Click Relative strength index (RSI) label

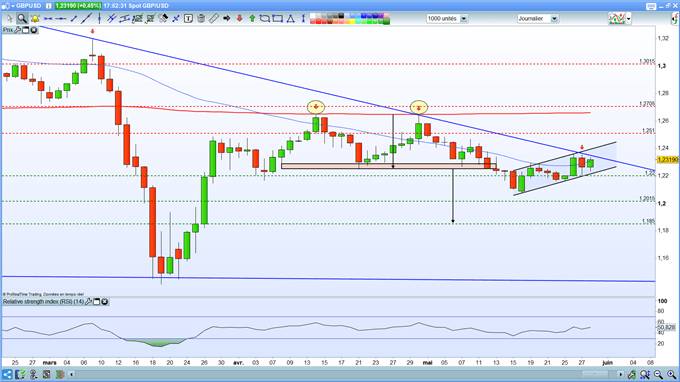coord(43,301)
